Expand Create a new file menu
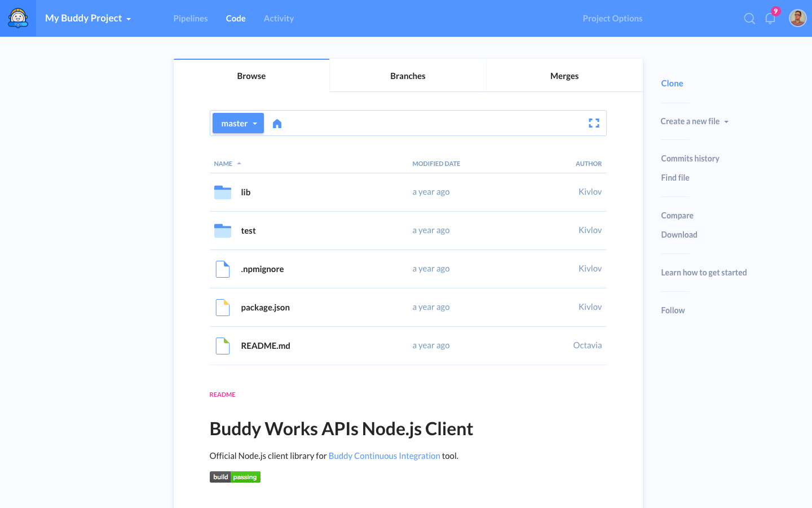 (695, 121)
